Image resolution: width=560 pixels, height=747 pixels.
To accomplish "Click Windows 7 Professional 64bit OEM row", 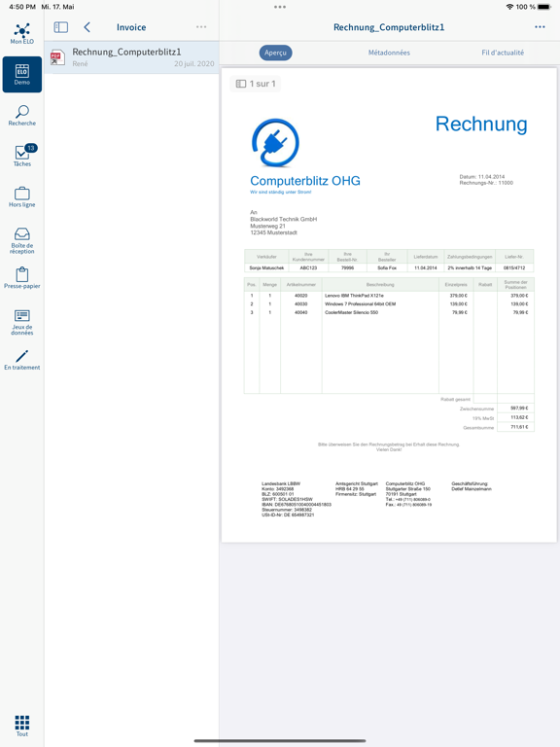I will (x=389, y=303).
